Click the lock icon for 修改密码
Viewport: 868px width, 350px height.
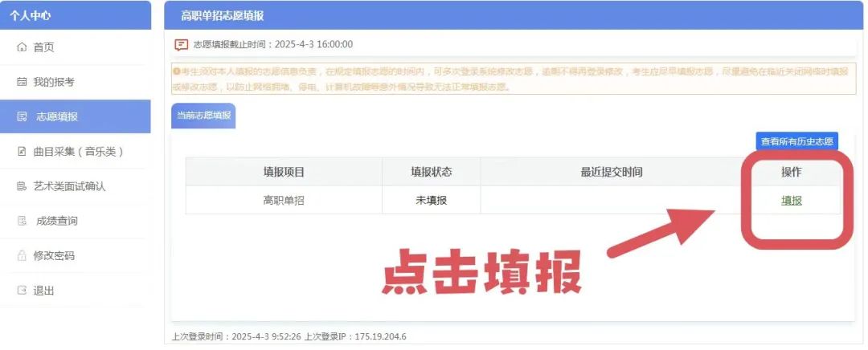click(22, 255)
